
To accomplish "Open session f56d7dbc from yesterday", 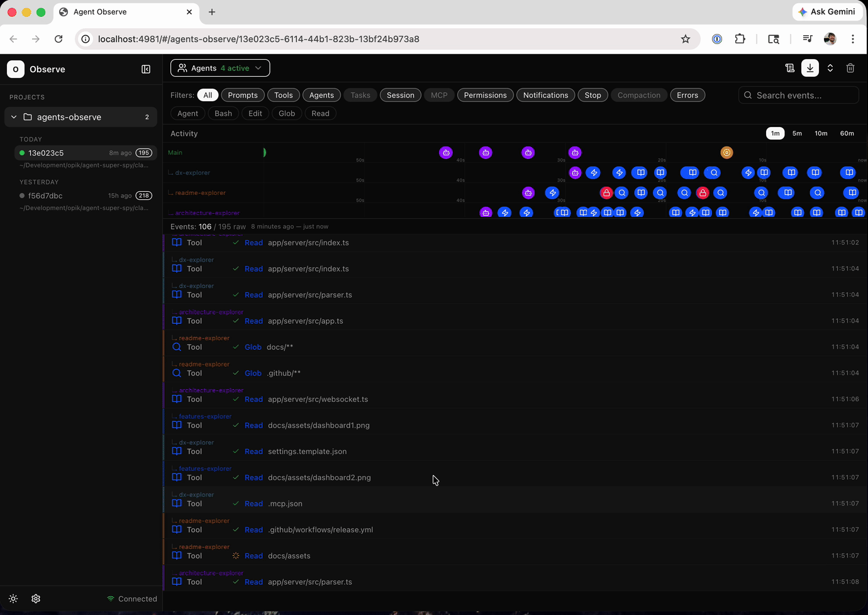I will pos(45,196).
